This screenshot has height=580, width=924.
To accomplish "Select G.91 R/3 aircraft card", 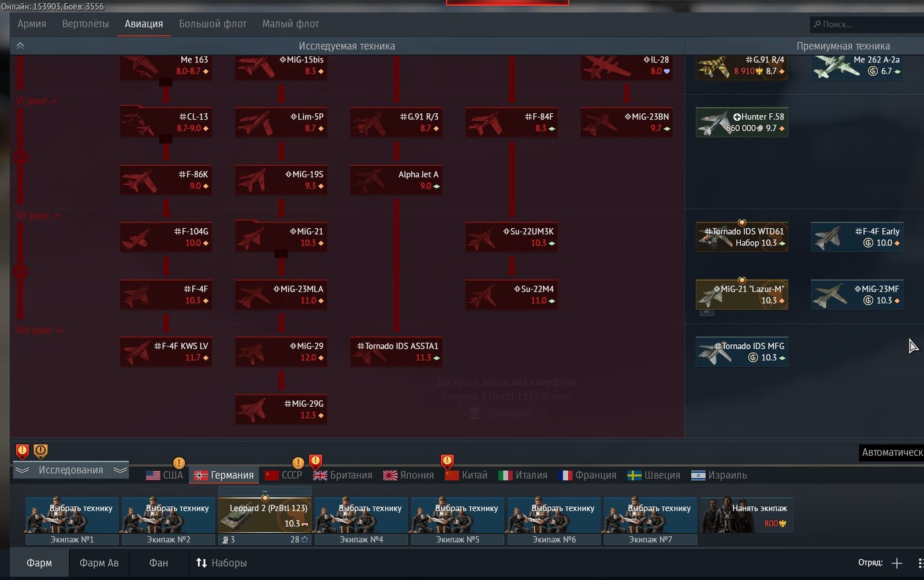I will click(x=396, y=122).
